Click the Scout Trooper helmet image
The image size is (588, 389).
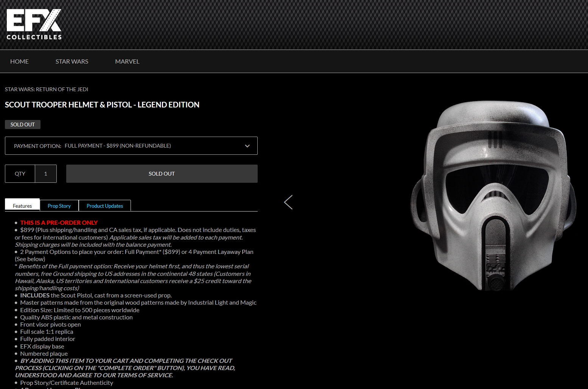pyautogui.click(x=493, y=196)
